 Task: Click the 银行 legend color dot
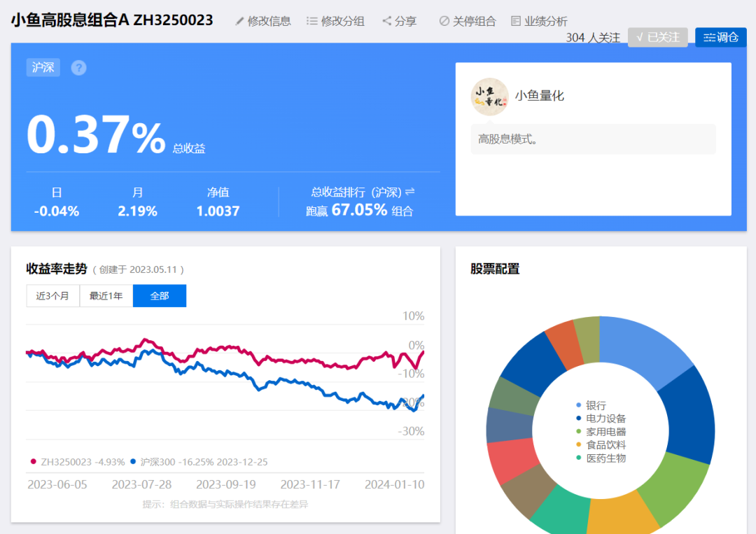(x=579, y=405)
